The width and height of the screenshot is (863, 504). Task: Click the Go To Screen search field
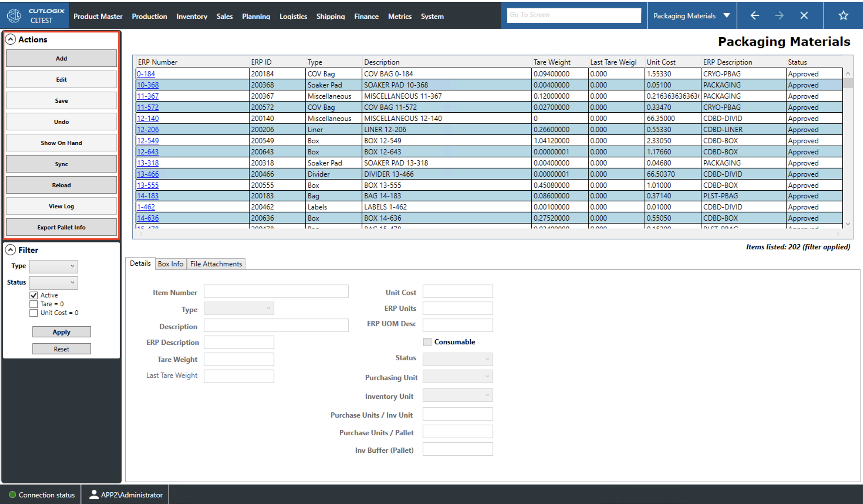[x=574, y=15]
